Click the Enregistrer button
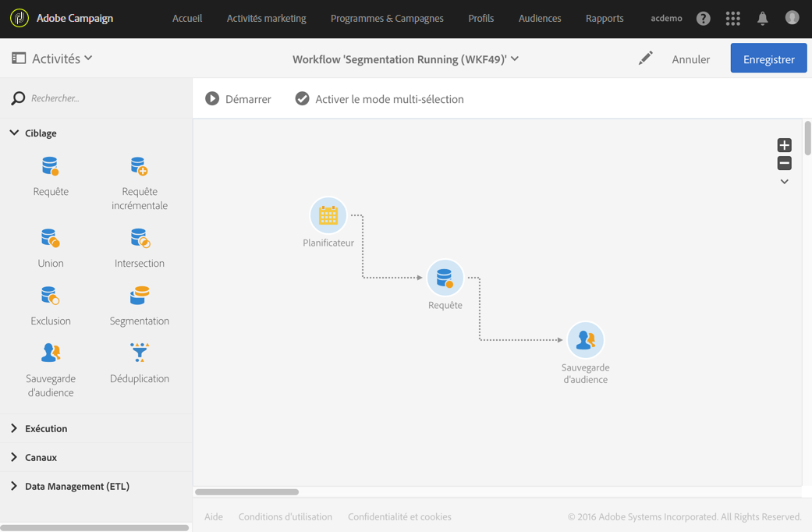This screenshot has height=532, width=812. 768,59
